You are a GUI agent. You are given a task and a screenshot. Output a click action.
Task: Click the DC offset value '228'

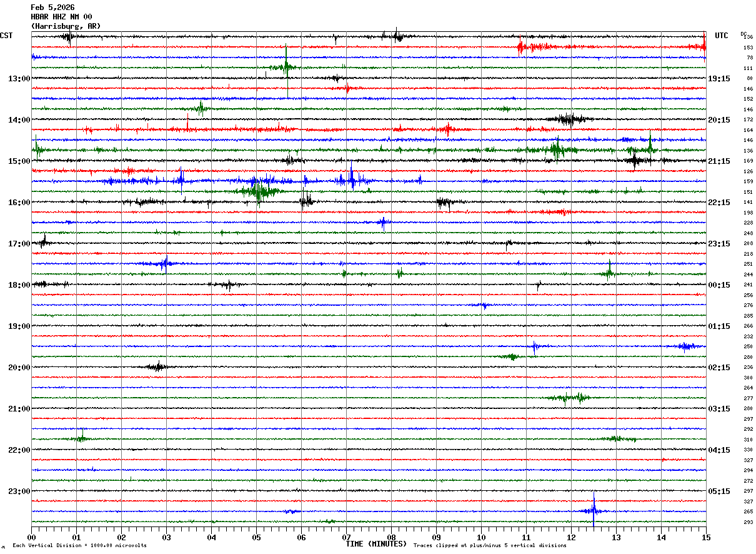tap(748, 223)
